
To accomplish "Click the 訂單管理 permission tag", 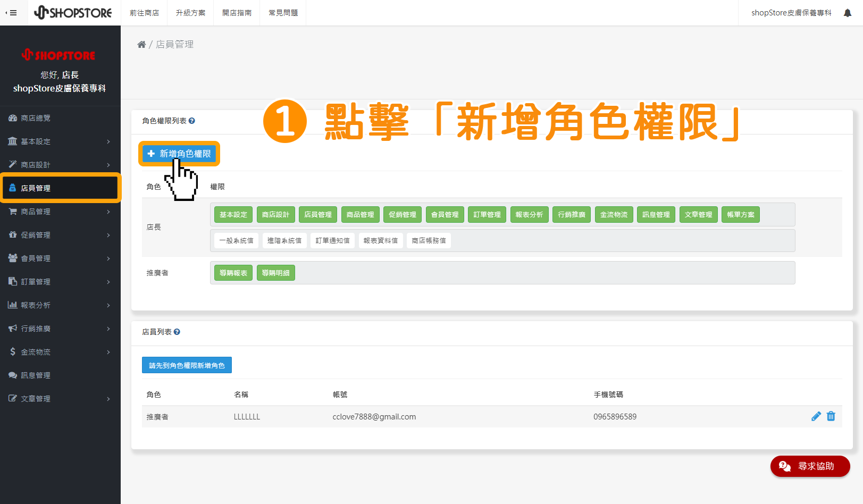I will click(487, 215).
